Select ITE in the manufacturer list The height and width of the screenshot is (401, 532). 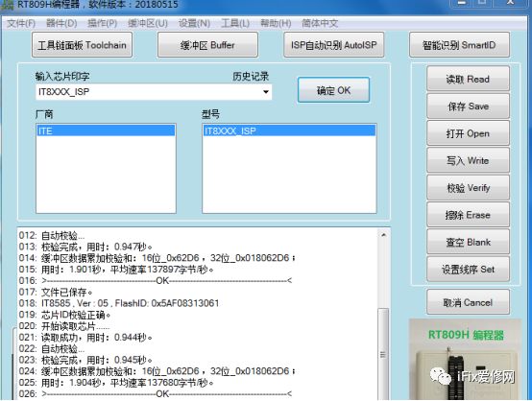[x=106, y=130]
